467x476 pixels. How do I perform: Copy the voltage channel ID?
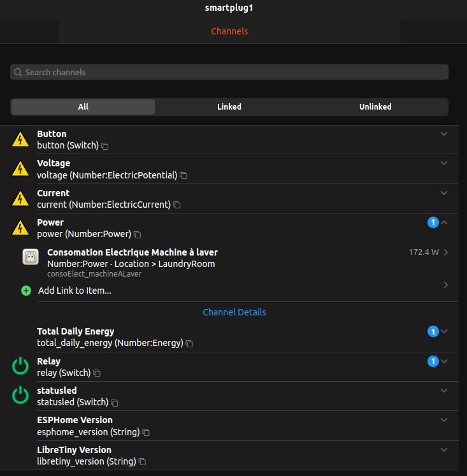[183, 175]
